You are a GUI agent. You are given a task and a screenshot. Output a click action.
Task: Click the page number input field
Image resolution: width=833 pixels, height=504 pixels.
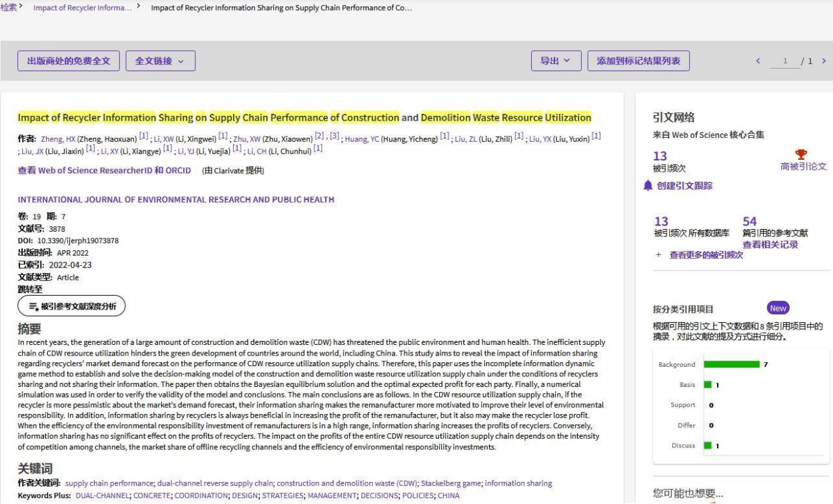tap(784, 61)
